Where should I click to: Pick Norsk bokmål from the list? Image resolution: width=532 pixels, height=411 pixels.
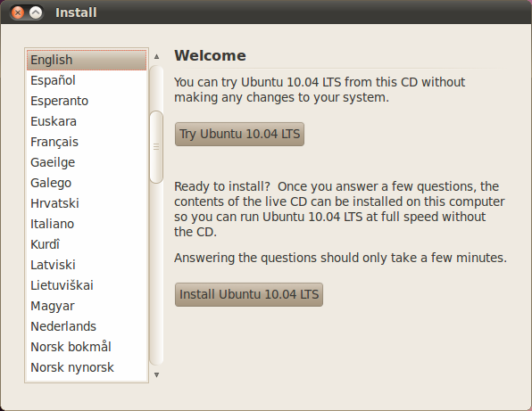point(87,347)
